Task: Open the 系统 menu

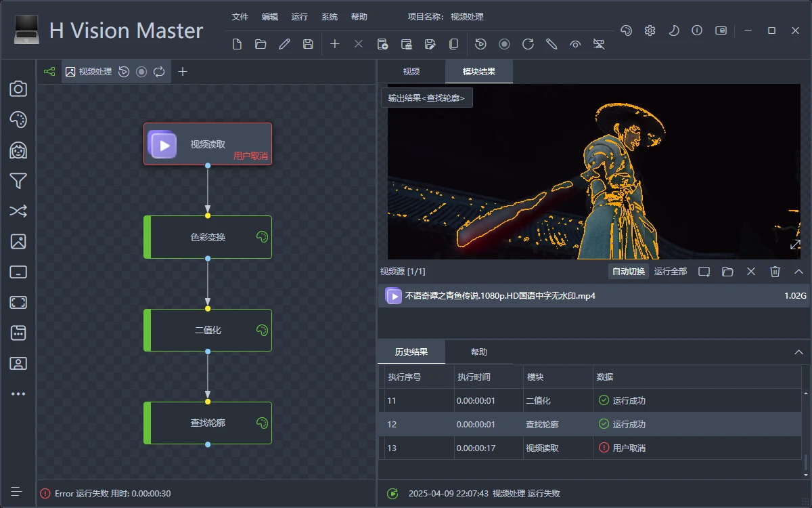Action: [x=329, y=17]
